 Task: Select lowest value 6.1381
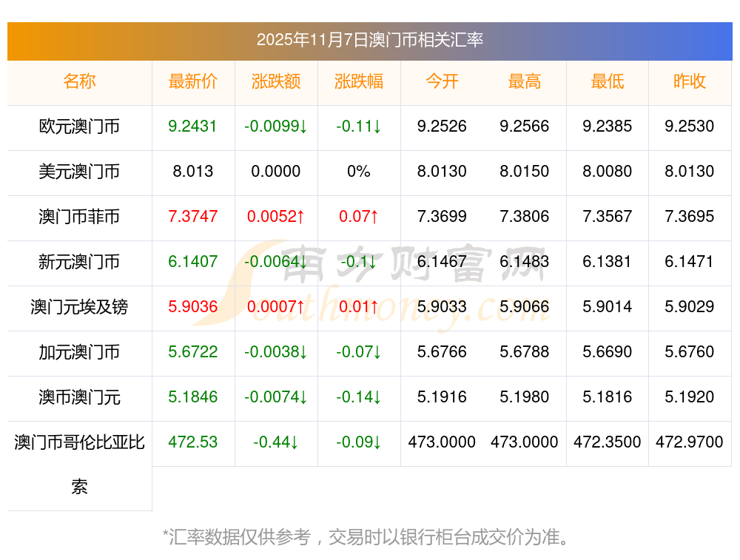(608, 261)
